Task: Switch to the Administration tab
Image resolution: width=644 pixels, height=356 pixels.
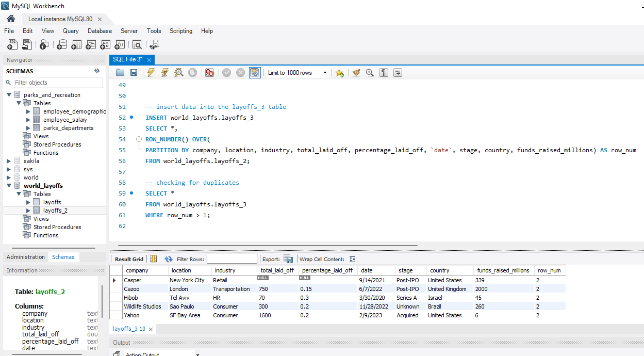Action: [x=26, y=257]
